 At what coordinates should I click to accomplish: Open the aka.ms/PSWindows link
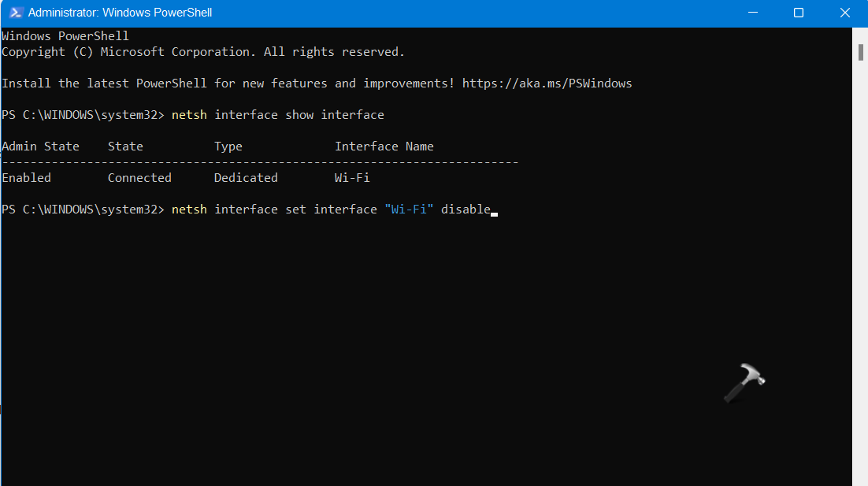(x=547, y=83)
